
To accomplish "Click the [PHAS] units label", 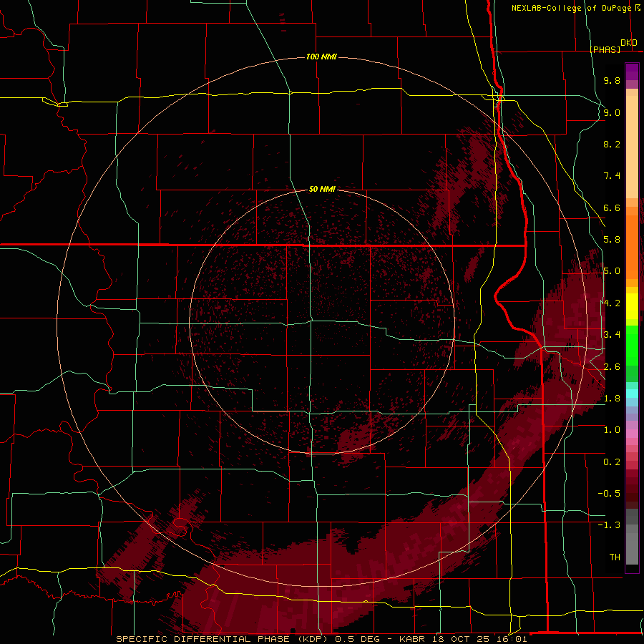I will pyautogui.click(x=605, y=49).
